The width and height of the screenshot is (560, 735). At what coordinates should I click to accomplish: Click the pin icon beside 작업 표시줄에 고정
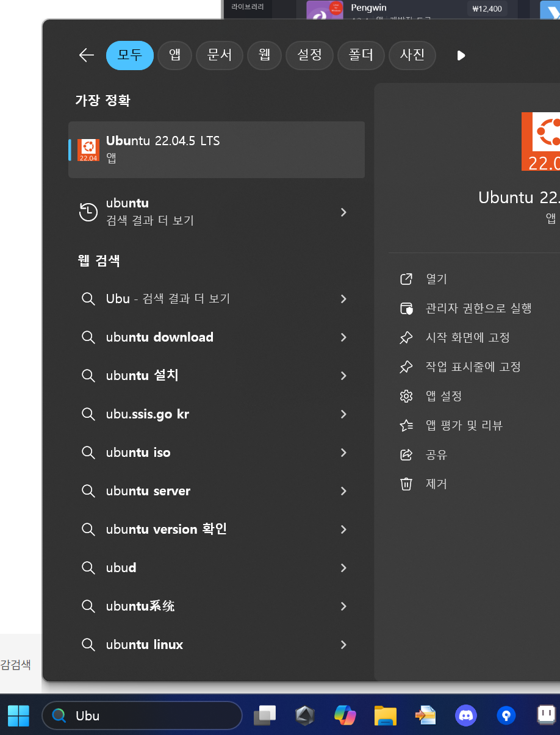coord(406,367)
